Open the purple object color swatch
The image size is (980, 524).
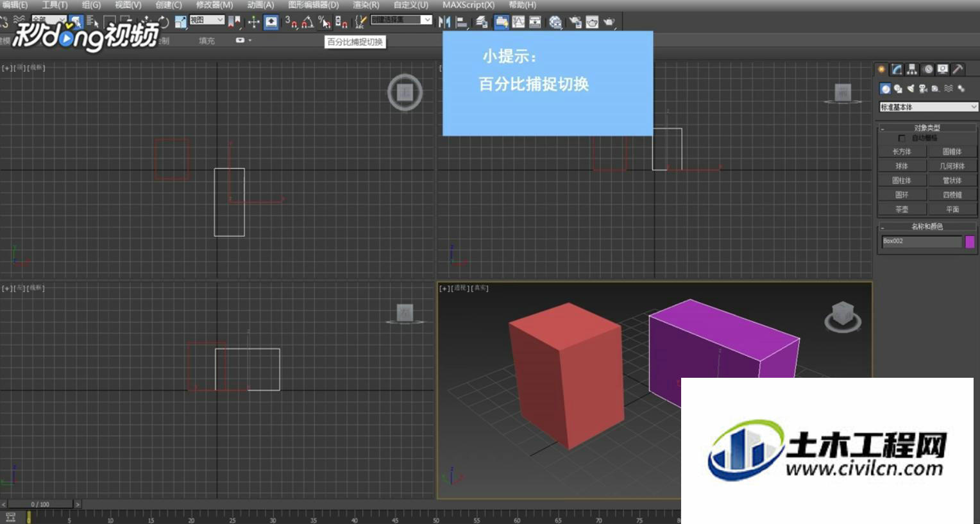[x=970, y=241]
